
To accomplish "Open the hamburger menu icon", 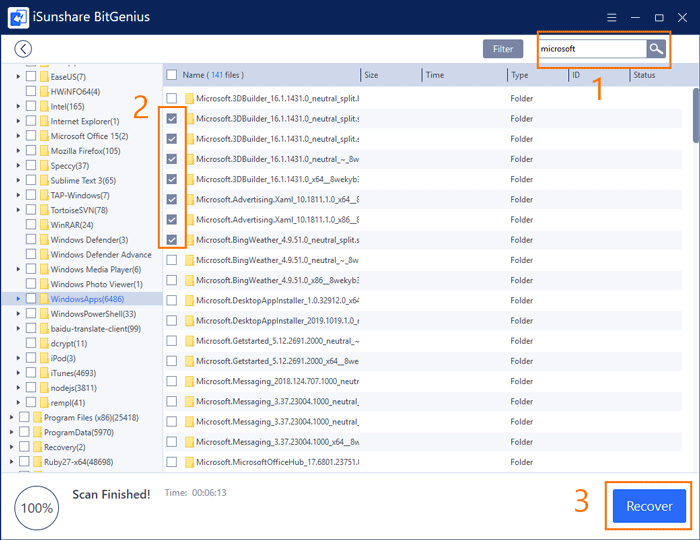I will (612, 17).
